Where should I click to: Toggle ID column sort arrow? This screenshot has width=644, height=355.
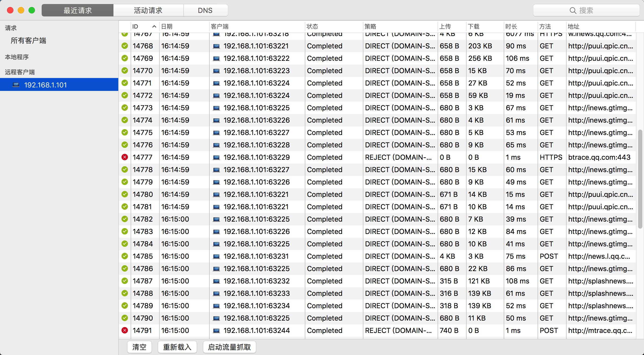(x=154, y=26)
